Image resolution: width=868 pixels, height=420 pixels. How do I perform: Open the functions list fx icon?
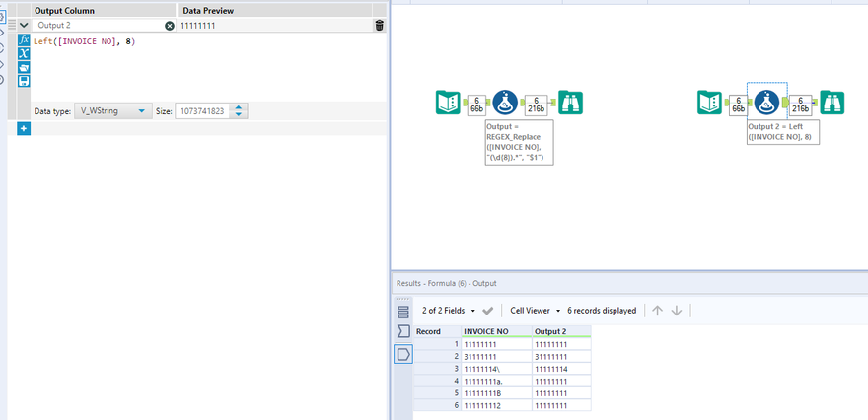coord(24,39)
